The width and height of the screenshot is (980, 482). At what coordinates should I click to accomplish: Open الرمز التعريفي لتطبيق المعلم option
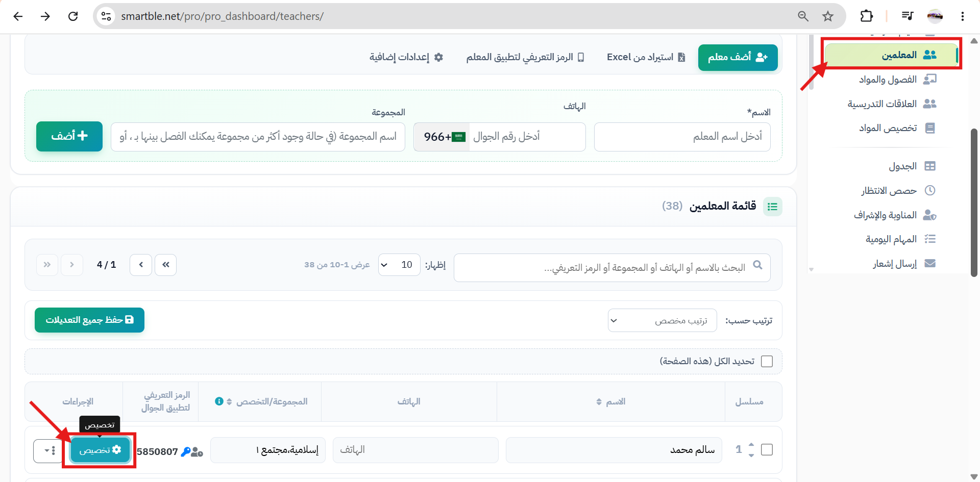point(525,57)
